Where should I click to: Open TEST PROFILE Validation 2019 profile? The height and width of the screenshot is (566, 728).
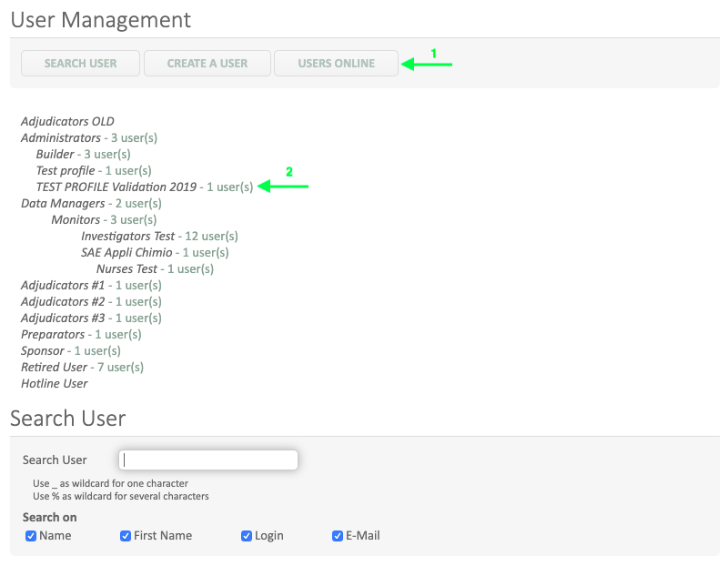[x=116, y=187]
